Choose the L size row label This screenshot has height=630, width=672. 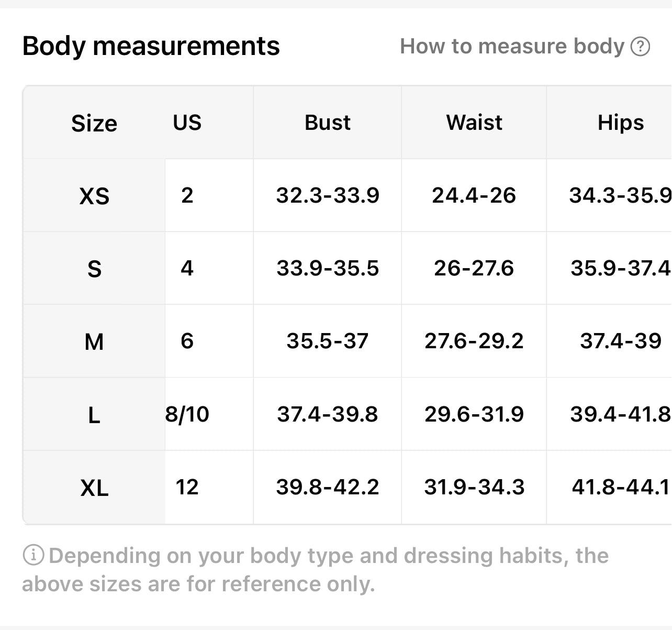tap(94, 415)
